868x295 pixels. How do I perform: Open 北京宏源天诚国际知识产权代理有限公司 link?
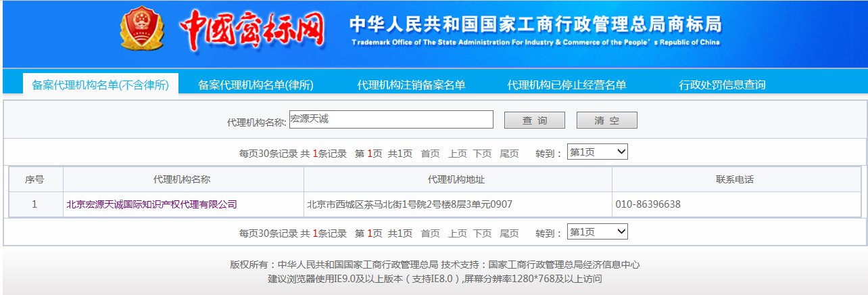pyautogui.click(x=152, y=204)
